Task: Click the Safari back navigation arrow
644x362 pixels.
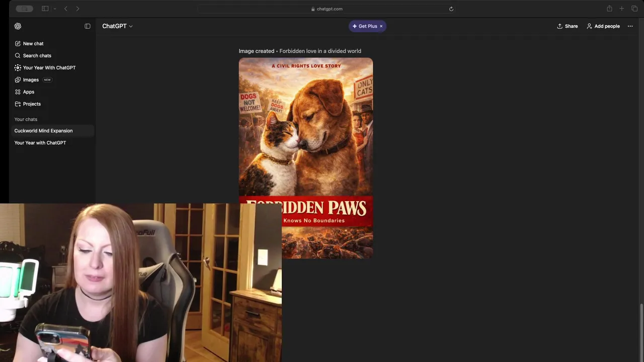Action: click(x=66, y=9)
